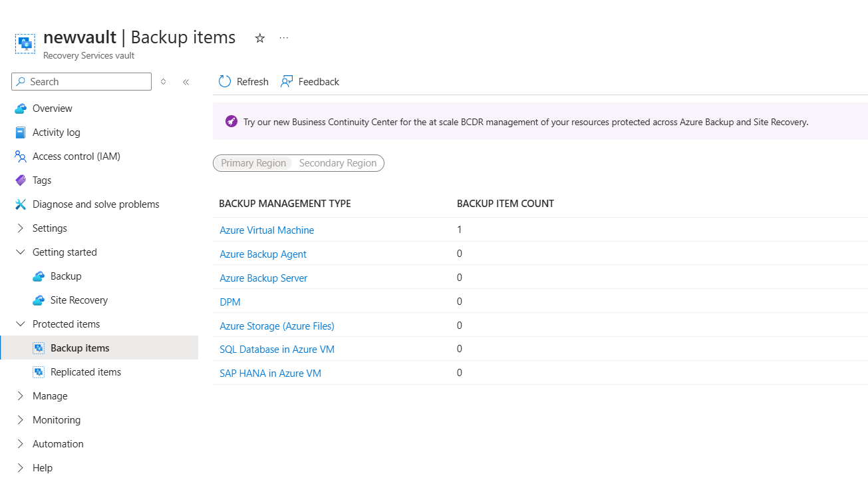Open SAP HANA in Azure VM link
The height and width of the screenshot is (492, 868).
(x=271, y=373)
